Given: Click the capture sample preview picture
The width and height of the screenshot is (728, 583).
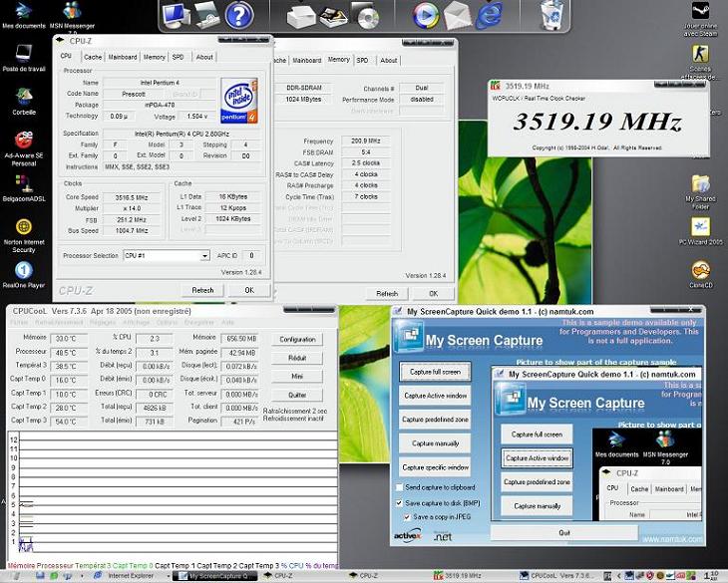Looking at the screenshot, I should pyautogui.click(x=596, y=443).
